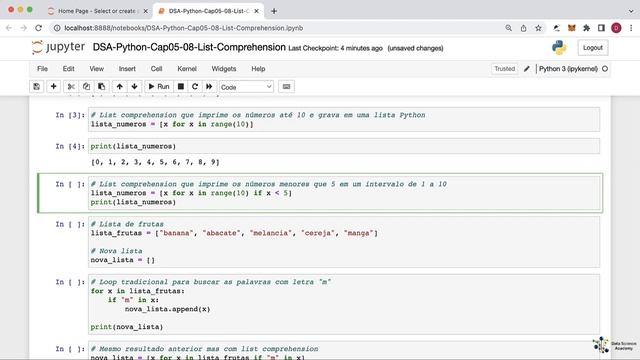Click the MetaMask fox extension icon
Screen dimensions: 640x360
click(571, 28)
